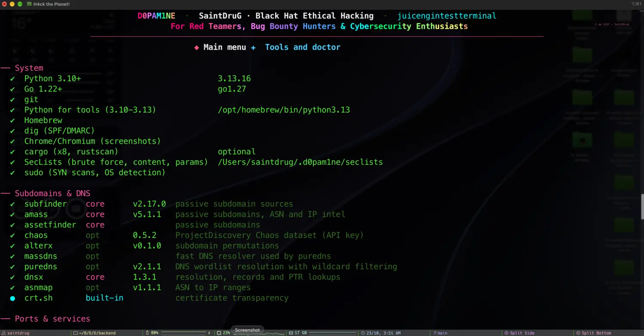Click the ~/B/D/D/backend directory label
The image size is (644, 336).
pyautogui.click(x=97, y=333)
